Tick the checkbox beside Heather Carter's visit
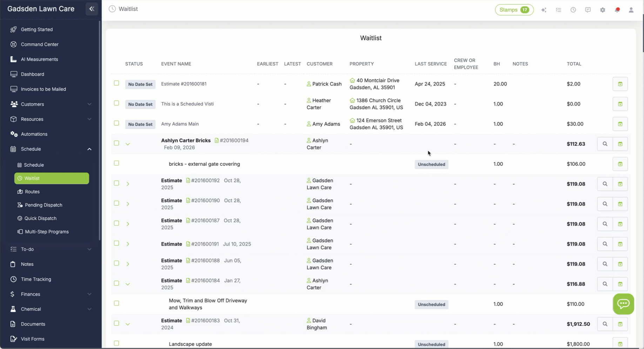Screen dimensions: 644x349 (117, 103)
